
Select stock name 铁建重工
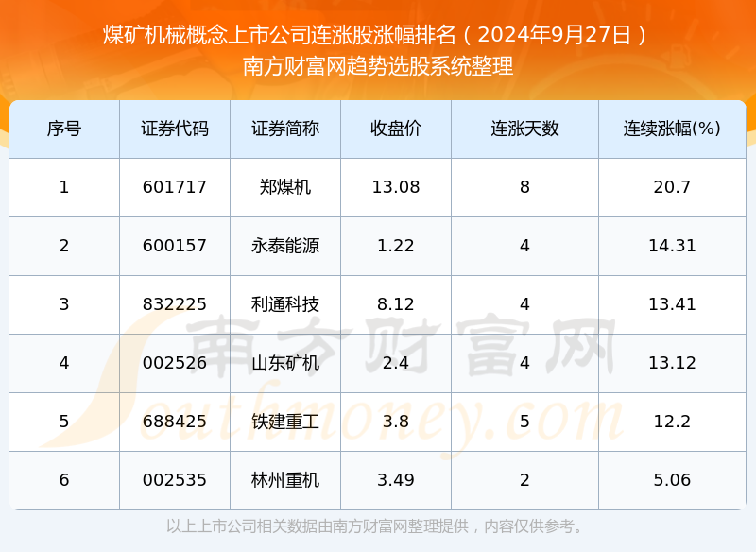[285, 422]
